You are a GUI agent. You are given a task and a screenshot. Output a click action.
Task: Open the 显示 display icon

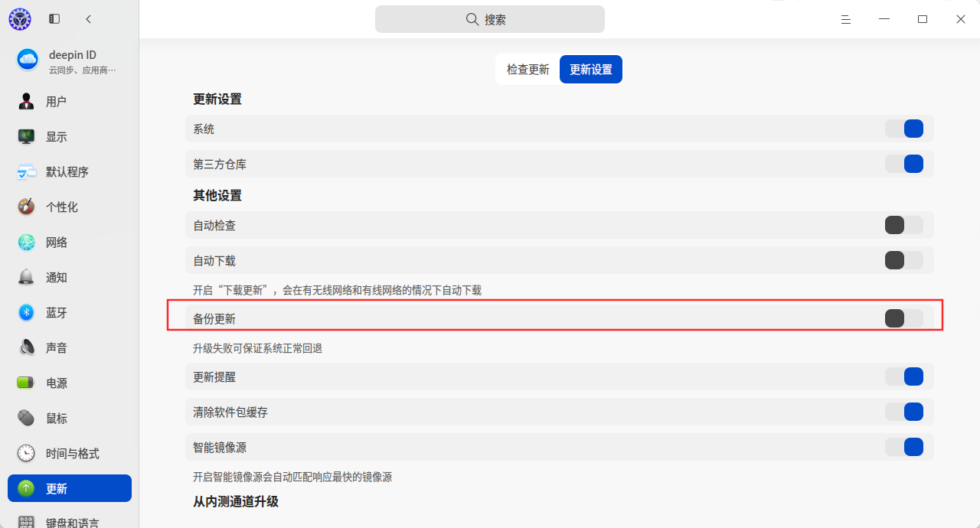pyautogui.click(x=27, y=137)
